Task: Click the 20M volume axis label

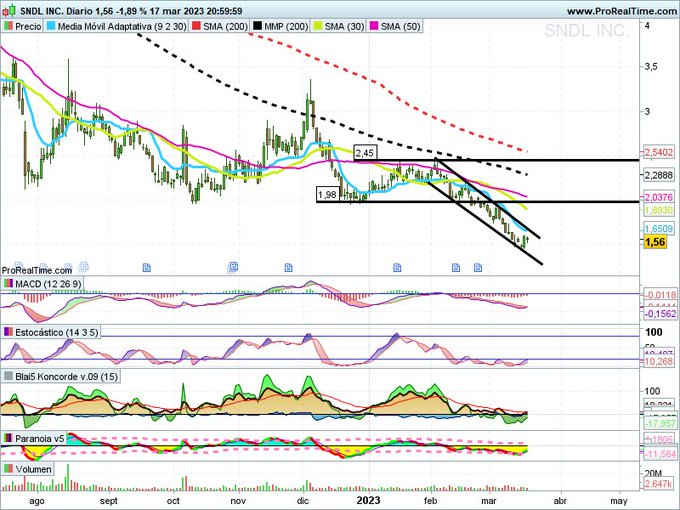Action: click(x=653, y=473)
